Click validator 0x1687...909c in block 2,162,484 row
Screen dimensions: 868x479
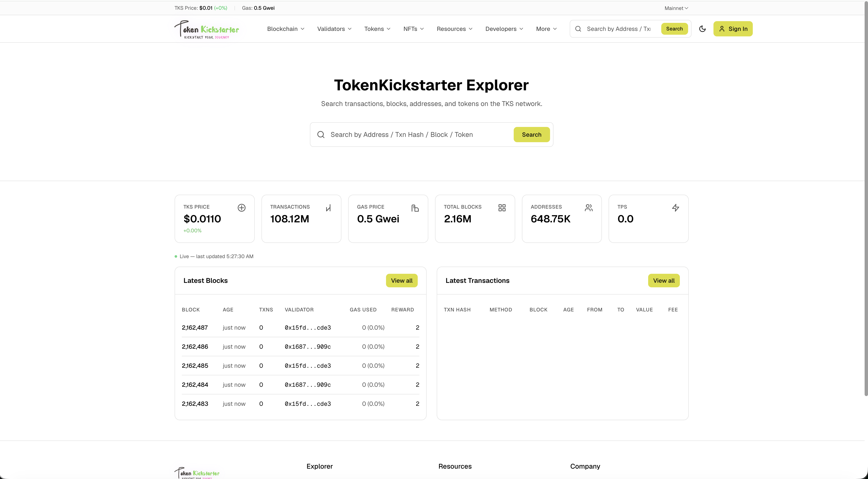click(x=308, y=385)
